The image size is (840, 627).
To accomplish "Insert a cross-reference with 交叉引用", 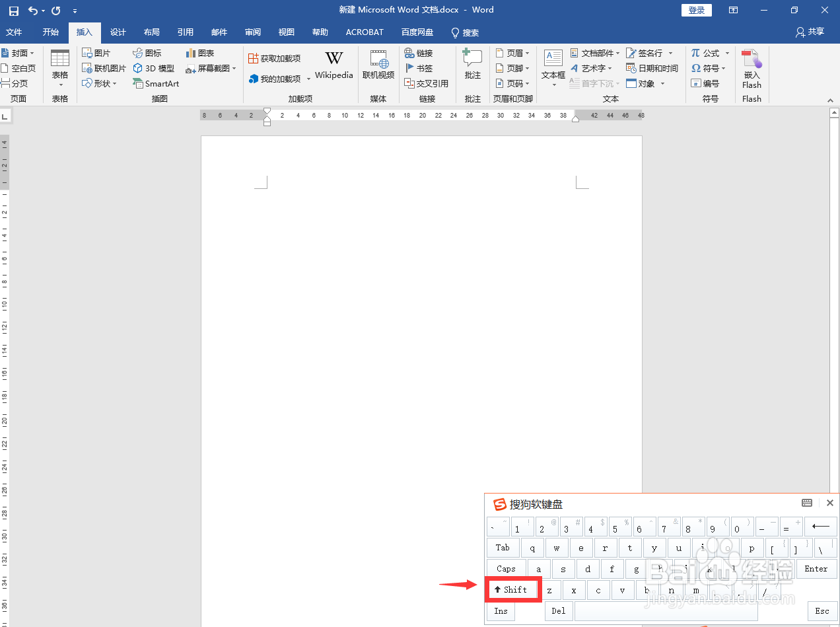I will click(x=427, y=83).
